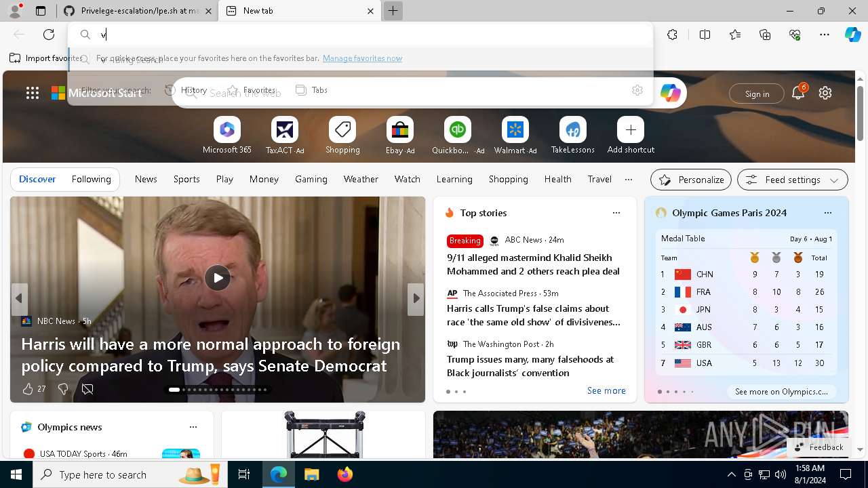Click the Feedback button

(818, 447)
